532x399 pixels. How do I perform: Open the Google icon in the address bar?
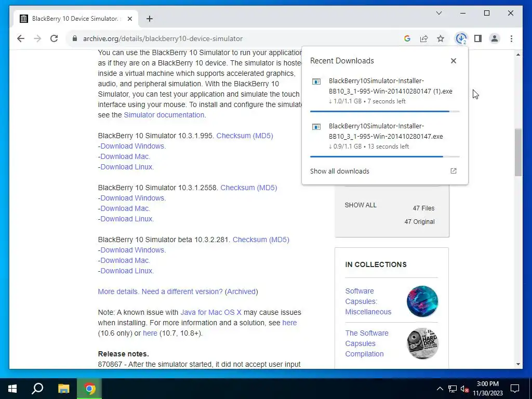coord(407,38)
